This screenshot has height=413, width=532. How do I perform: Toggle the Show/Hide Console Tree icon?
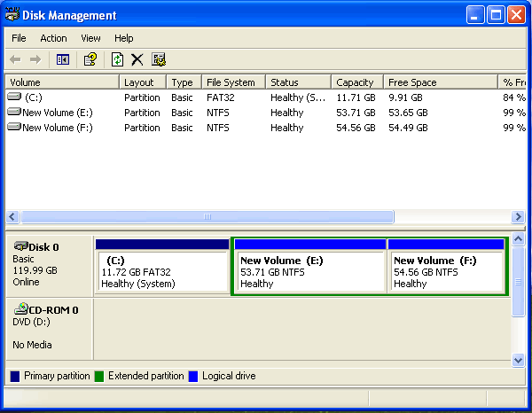tap(63, 59)
